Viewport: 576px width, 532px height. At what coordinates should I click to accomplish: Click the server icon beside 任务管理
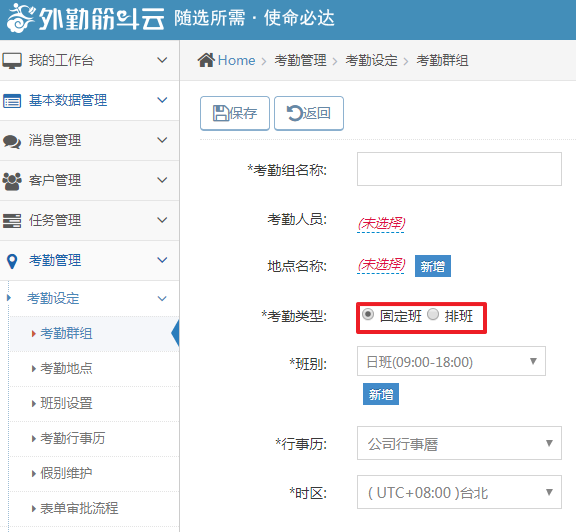[x=12, y=221]
